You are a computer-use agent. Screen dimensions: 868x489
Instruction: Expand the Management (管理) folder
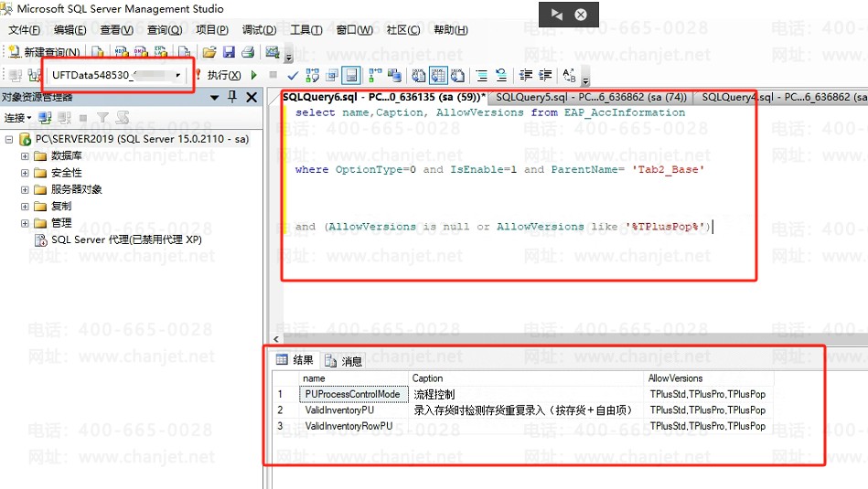[25, 223]
